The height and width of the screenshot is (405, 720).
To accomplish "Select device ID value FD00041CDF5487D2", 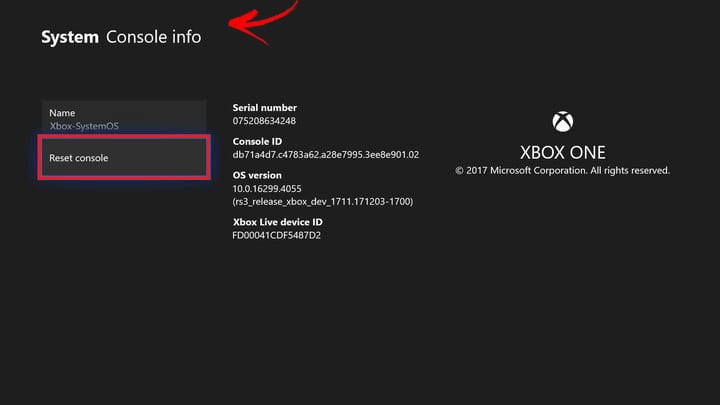I will tap(276, 235).
